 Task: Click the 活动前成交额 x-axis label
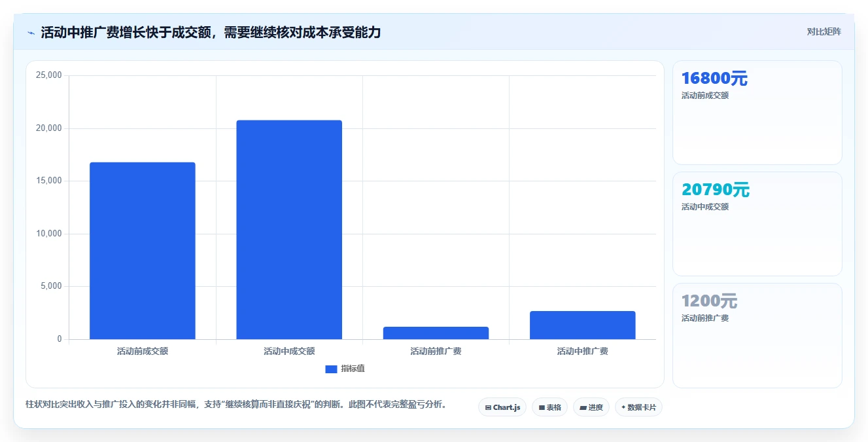[x=143, y=351]
